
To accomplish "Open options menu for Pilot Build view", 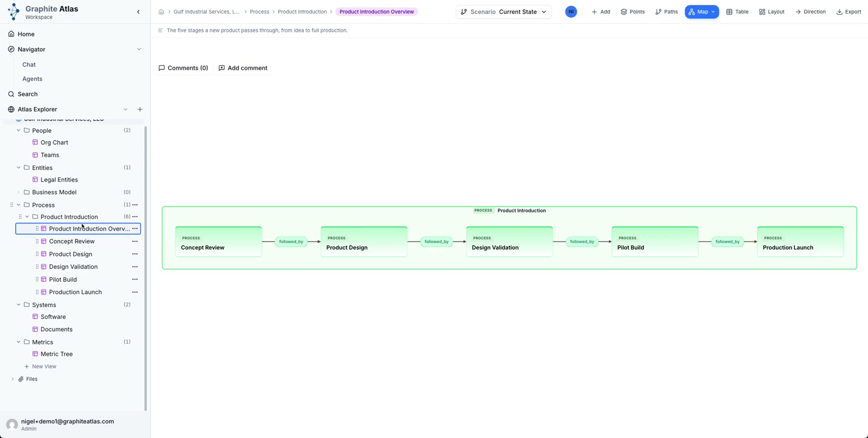I will click(135, 280).
